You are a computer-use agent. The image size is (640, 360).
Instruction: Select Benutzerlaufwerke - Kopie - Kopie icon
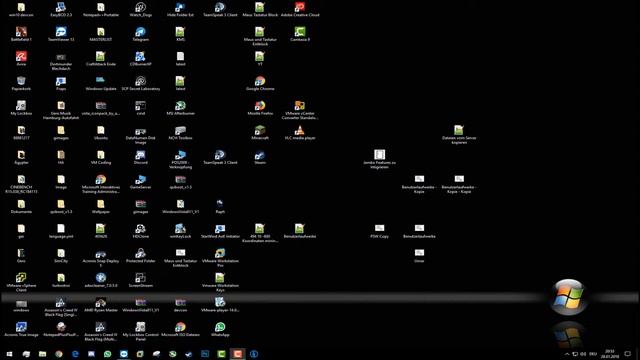(459, 184)
